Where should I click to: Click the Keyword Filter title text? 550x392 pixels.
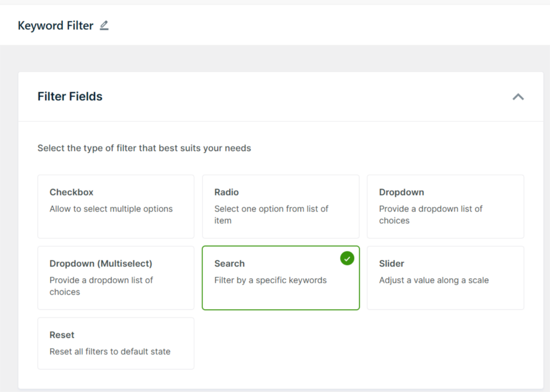click(x=56, y=26)
